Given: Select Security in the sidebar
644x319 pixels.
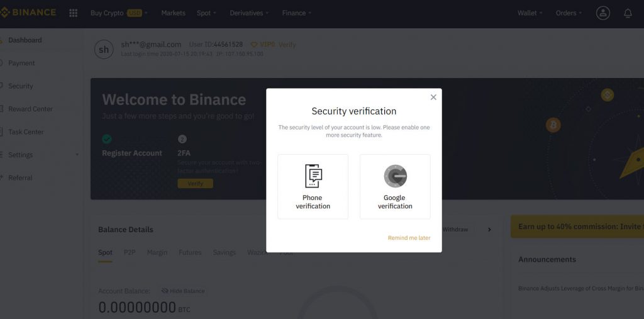Looking at the screenshot, I should click(x=21, y=86).
